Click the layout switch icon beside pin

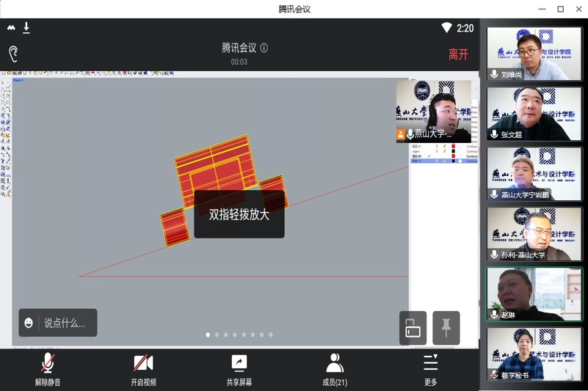pyautogui.click(x=413, y=328)
